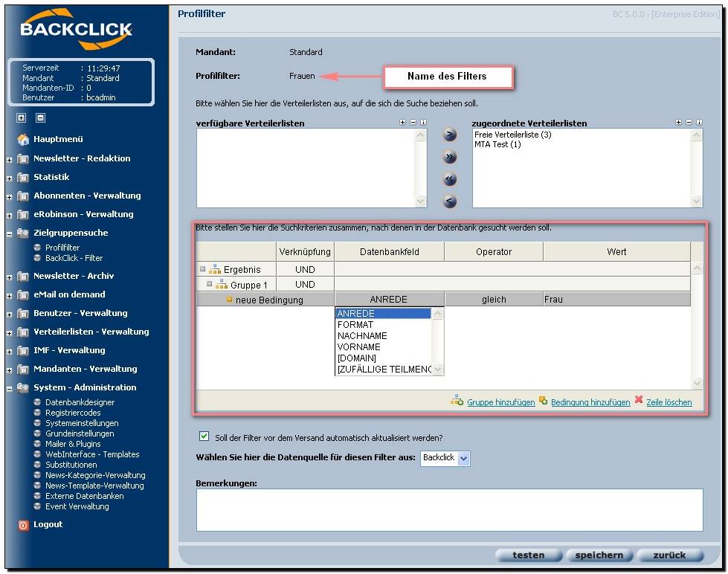Invert selection in verfügbare Verteilerlisten icon
Image resolution: width=728 pixels, height=574 pixels.
(423, 123)
